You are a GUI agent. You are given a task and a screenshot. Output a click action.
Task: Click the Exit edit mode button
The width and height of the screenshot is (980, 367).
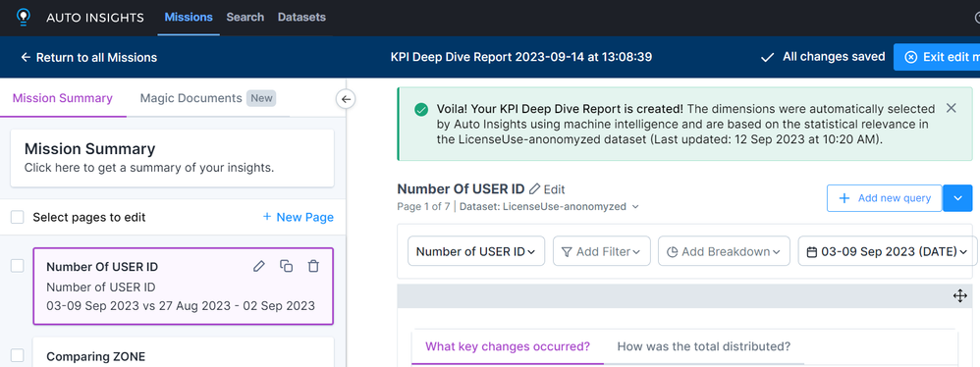937,57
